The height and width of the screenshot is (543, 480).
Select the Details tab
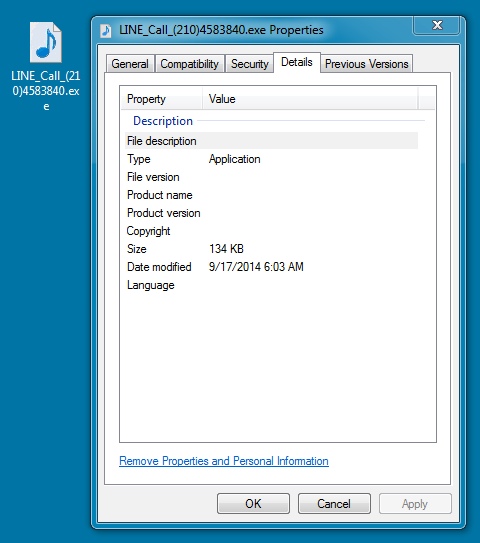(297, 62)
